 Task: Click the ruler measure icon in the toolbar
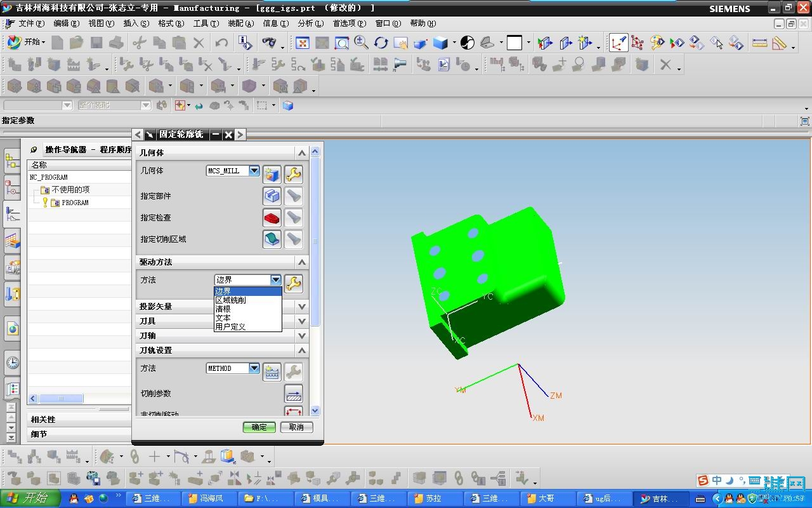tap(759, 43)
